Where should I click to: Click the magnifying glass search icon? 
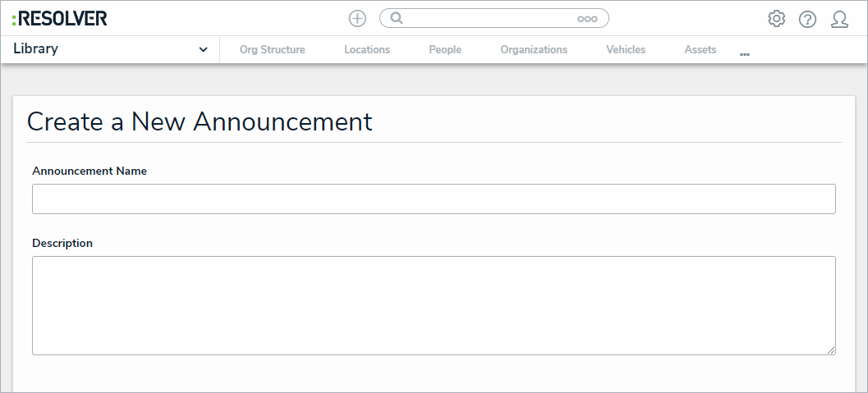(x=397, y=18)
